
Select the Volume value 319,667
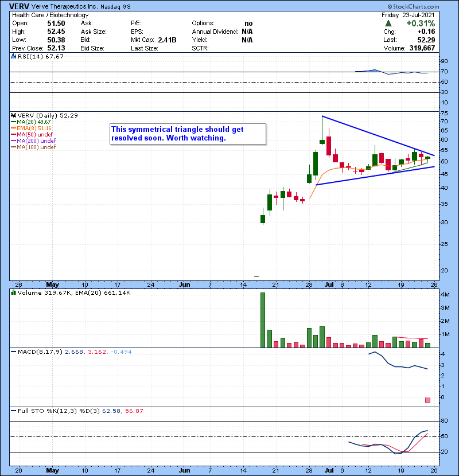tap(422, 48)
